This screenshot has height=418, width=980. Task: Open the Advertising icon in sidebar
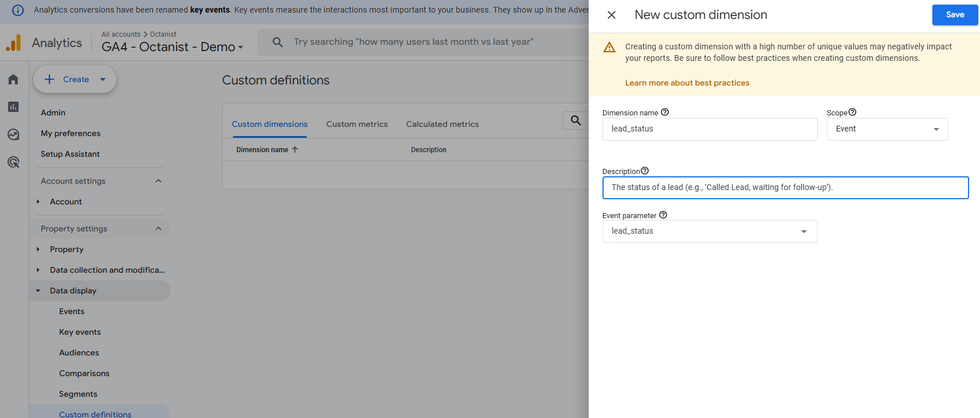(x=13, y=162)
